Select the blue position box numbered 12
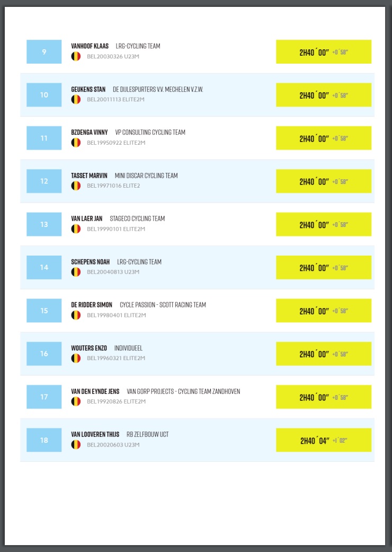The height and width of the screenshot is (552, 392). tap(44, 181)
